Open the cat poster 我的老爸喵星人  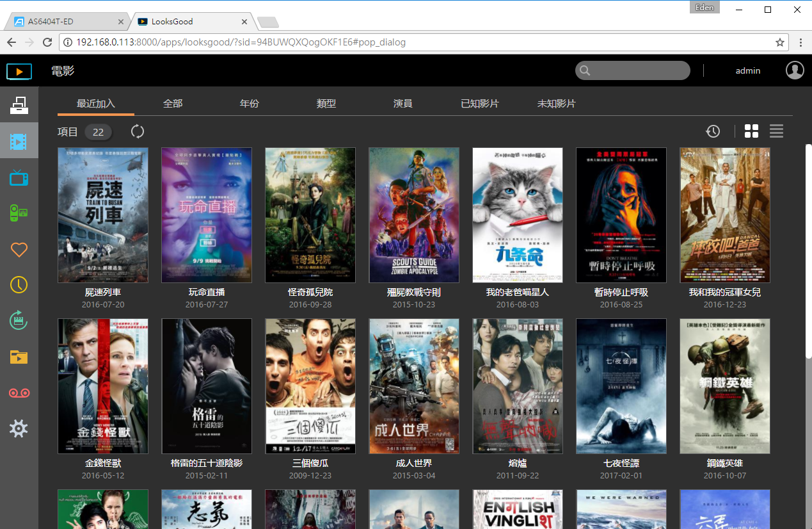point(518,215)
